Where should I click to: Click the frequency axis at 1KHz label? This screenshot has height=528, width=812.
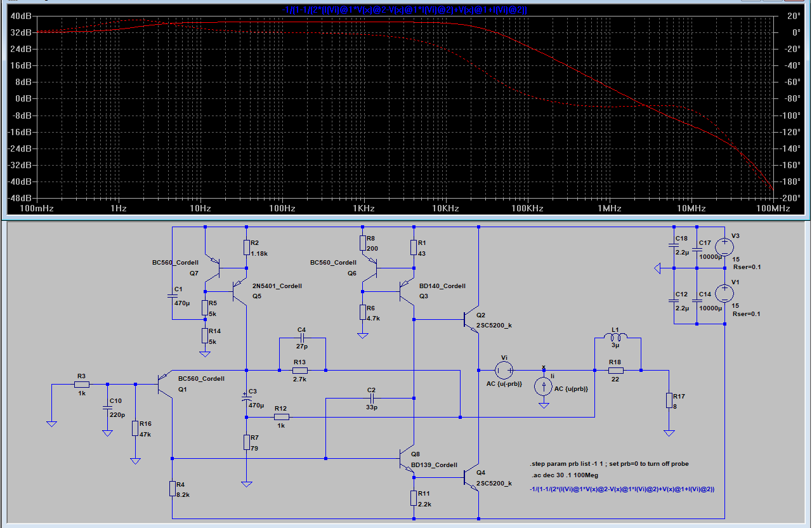point(364,208)
